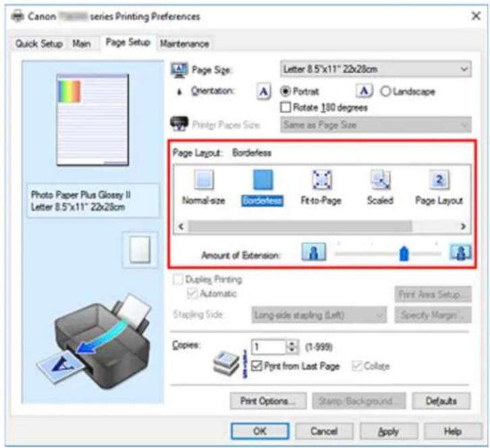The image size is (490, 448).
Task: Click the landscape orientation A icon
Action: click(x=364, y=91)
